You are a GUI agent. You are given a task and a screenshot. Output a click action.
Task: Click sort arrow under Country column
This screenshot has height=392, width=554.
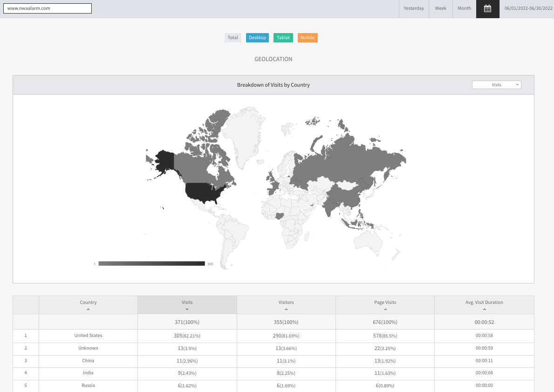click(x=88, y=309)
